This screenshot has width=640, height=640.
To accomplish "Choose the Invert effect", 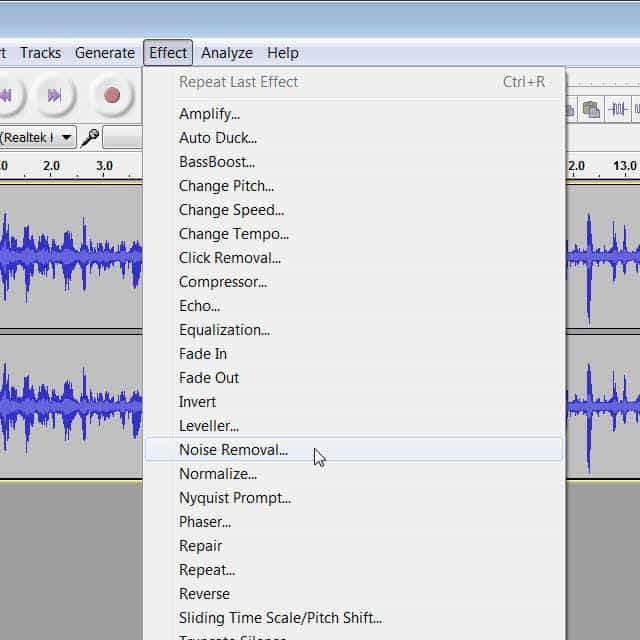I will (353, 402).
